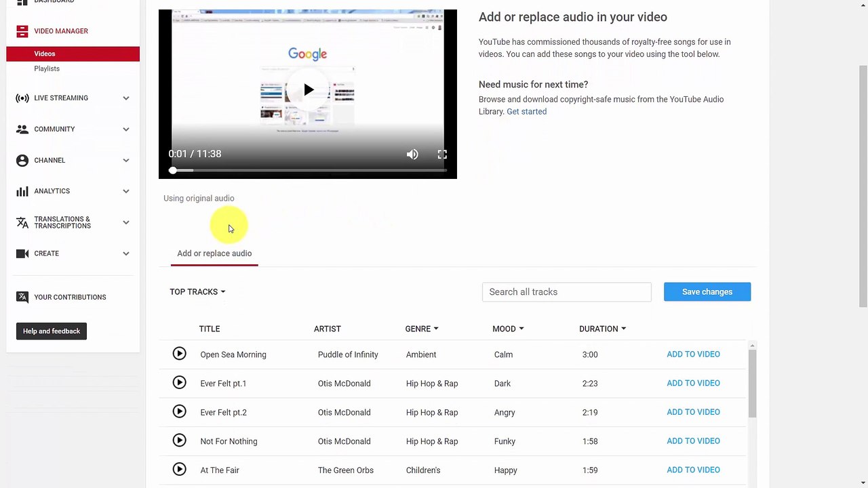This screenshot has width=868, height=488.
Task: Select the Add or replace audio tab
Action: tap(214, 253)
